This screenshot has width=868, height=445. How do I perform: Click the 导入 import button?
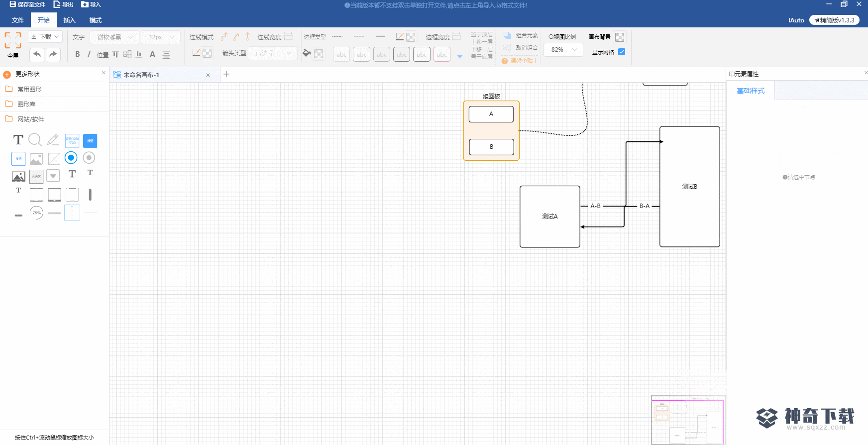pyautogui.click(x=91, y=4)
